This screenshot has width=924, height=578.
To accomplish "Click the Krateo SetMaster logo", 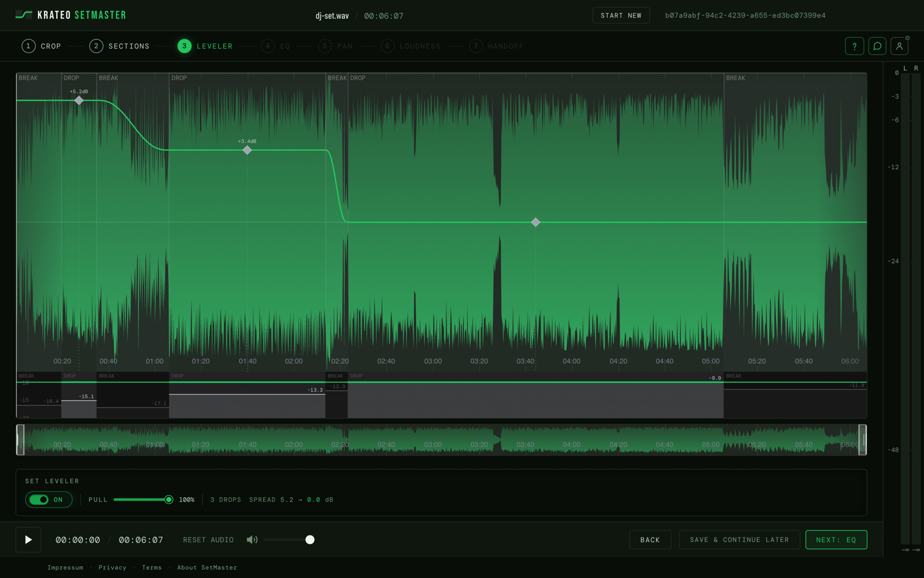I will point(70,15).
